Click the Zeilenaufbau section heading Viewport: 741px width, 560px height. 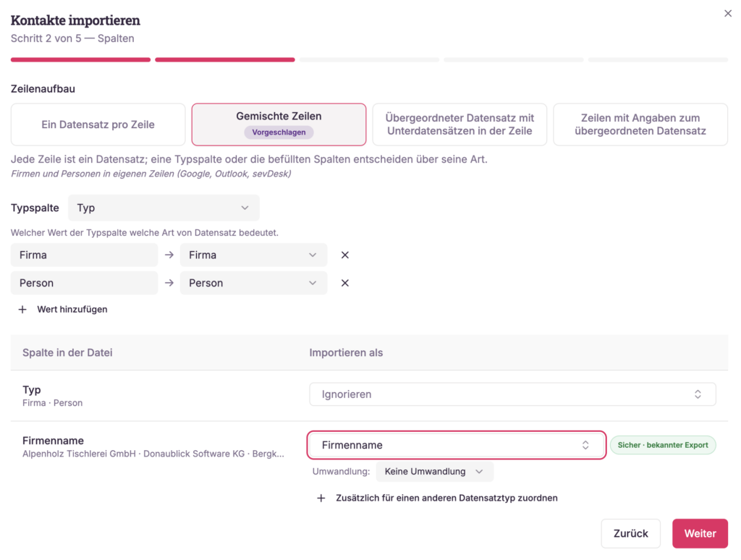click(43, 89)
